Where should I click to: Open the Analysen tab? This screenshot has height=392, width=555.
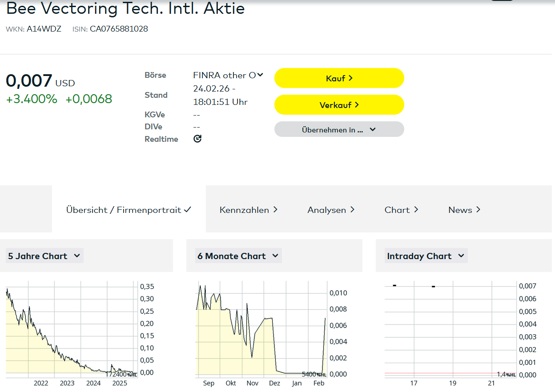[x=331, y=210]
